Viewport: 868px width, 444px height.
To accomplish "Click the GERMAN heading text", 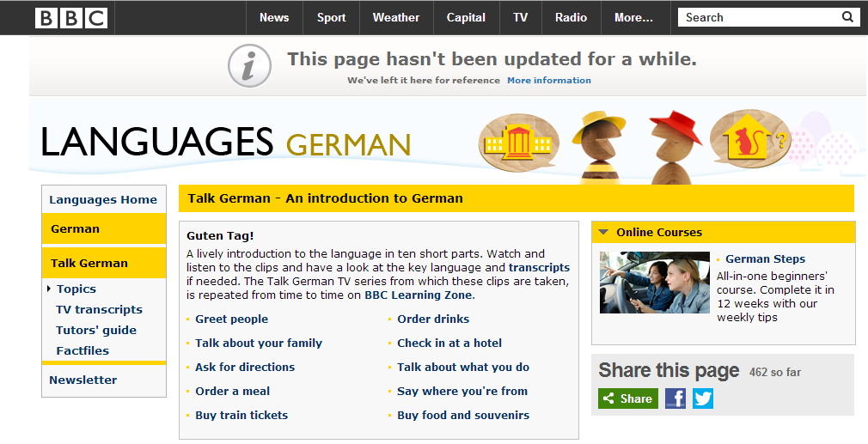I will coord(348,145).
